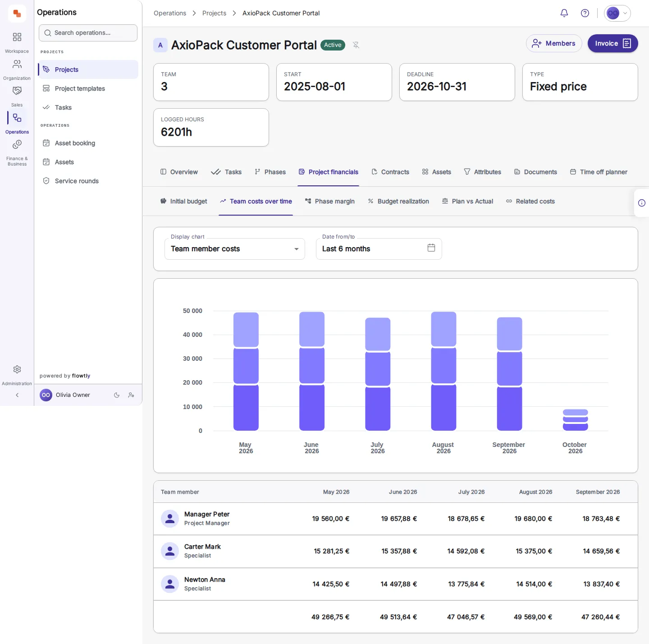Viewport: 649px width, 644px height.
Task: Expand the user avatar menu
Action: (617, 13)
